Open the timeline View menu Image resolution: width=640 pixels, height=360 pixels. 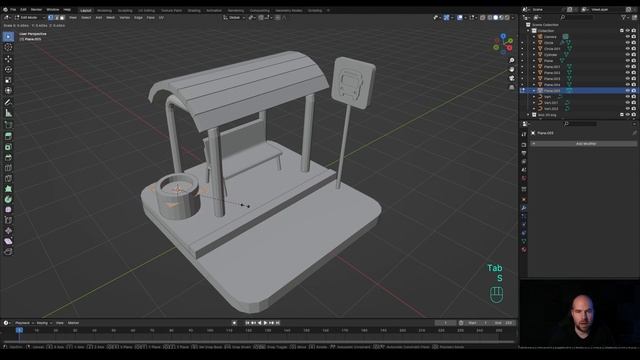tap(60, 323)
